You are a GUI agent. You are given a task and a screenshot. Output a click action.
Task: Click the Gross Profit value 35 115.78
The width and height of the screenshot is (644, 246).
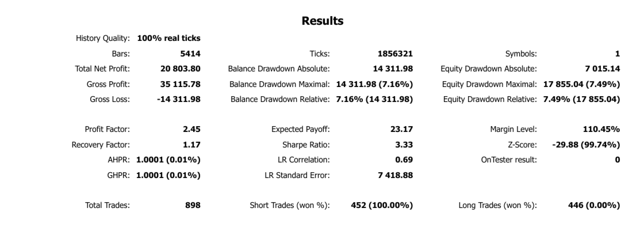point(181,84)
